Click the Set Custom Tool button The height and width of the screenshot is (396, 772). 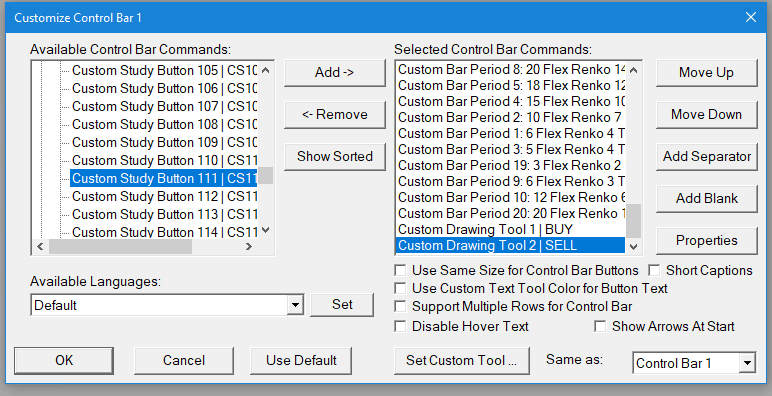click(462, 361)
